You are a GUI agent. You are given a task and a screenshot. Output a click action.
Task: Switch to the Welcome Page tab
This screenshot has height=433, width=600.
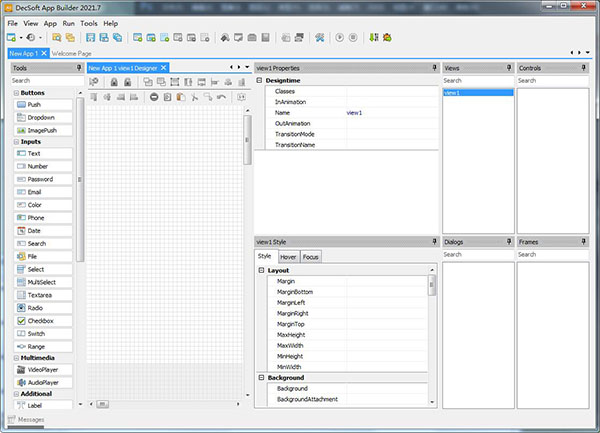pos(72,54)
